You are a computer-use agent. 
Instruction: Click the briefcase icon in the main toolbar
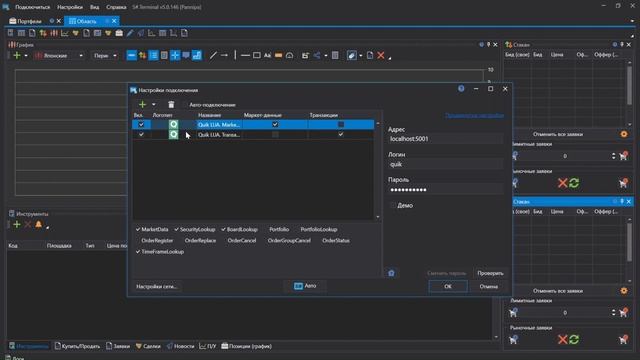[x=119, y=33]
